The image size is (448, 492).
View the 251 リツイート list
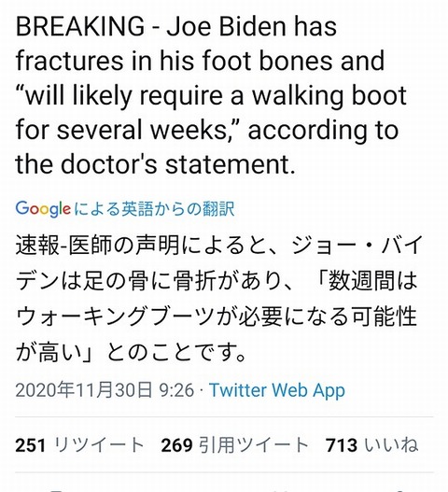(x=79, y=445)
